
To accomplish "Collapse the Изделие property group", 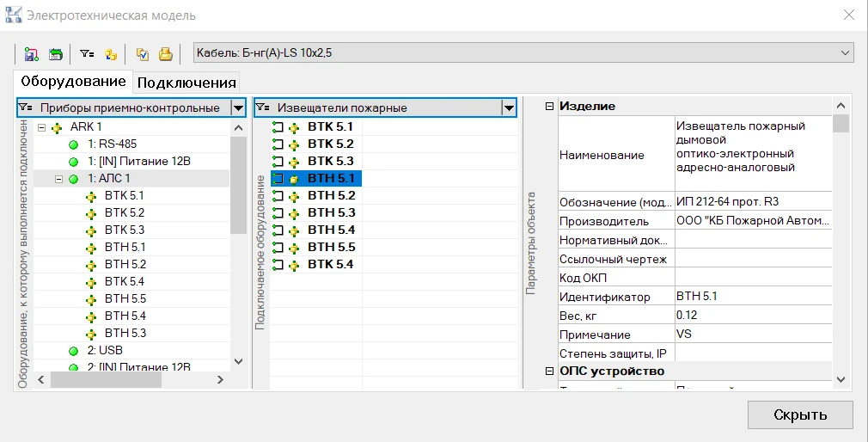I will click(548, 106).
